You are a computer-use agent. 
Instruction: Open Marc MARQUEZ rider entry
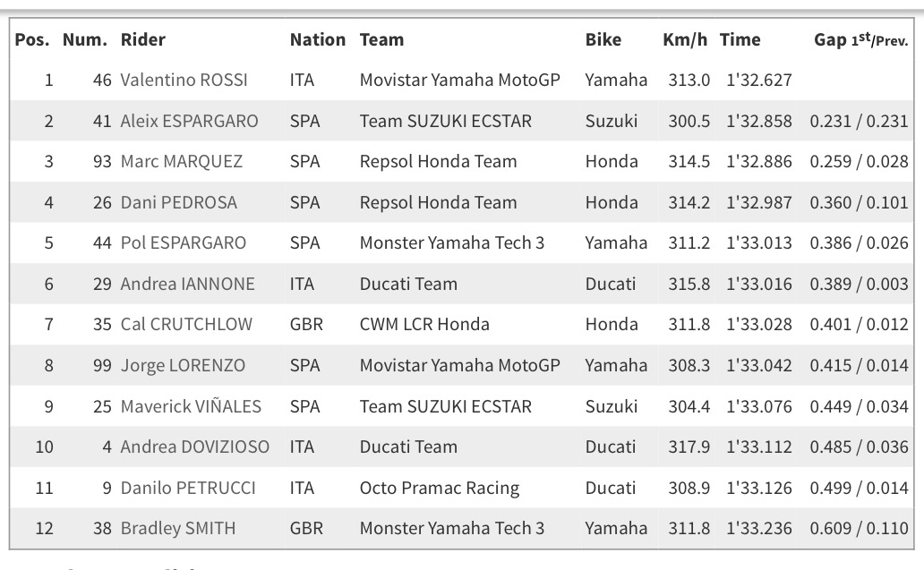click(182, 161)
